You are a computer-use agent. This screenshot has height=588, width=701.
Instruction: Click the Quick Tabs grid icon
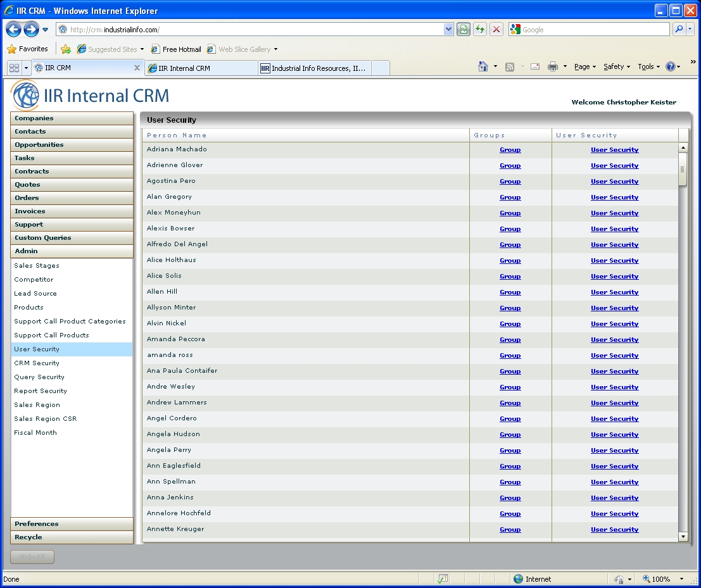(14, 68)
